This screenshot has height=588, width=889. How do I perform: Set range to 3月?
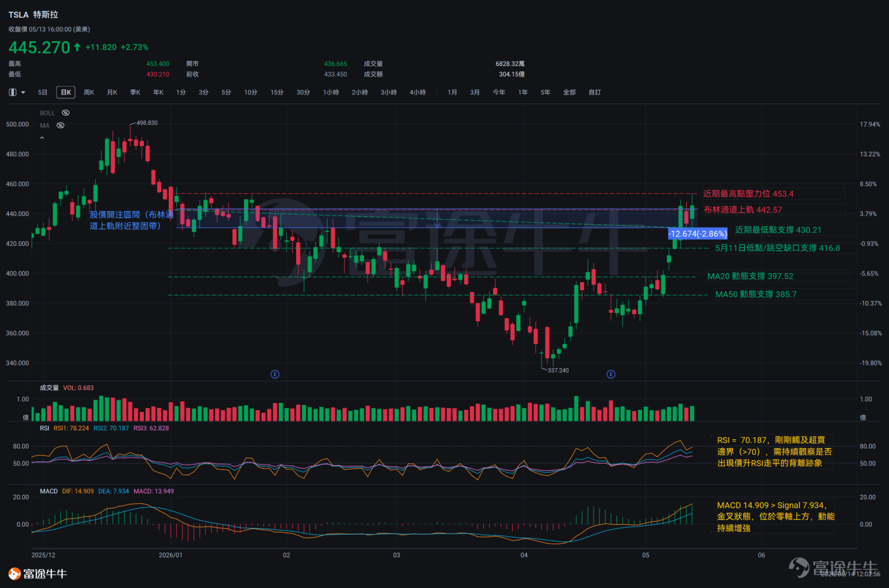click(475, 92)
